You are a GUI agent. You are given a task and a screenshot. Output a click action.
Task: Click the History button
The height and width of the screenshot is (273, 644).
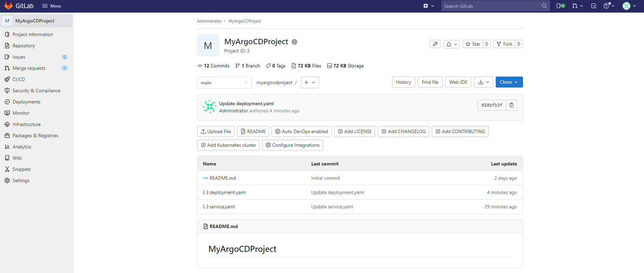[x=403, y=82]
